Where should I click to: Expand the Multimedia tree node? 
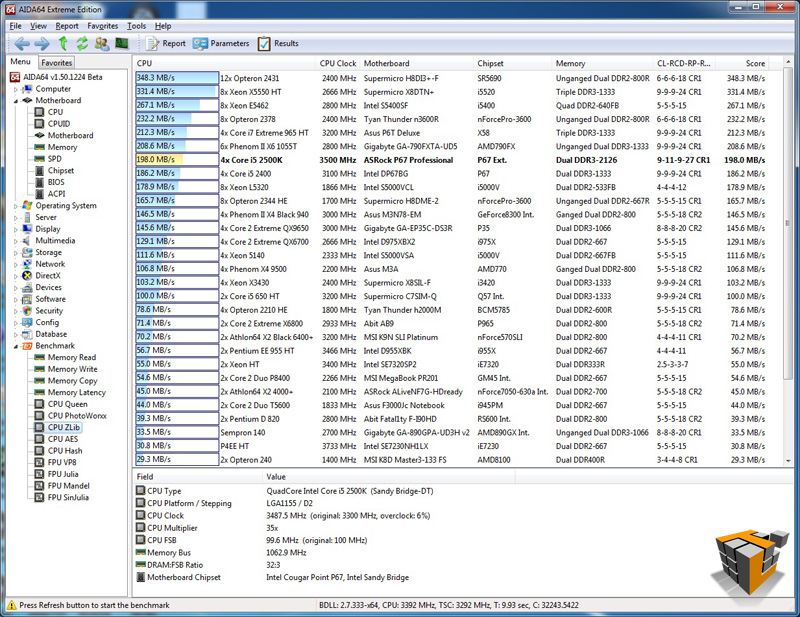[x=16, y=241]
